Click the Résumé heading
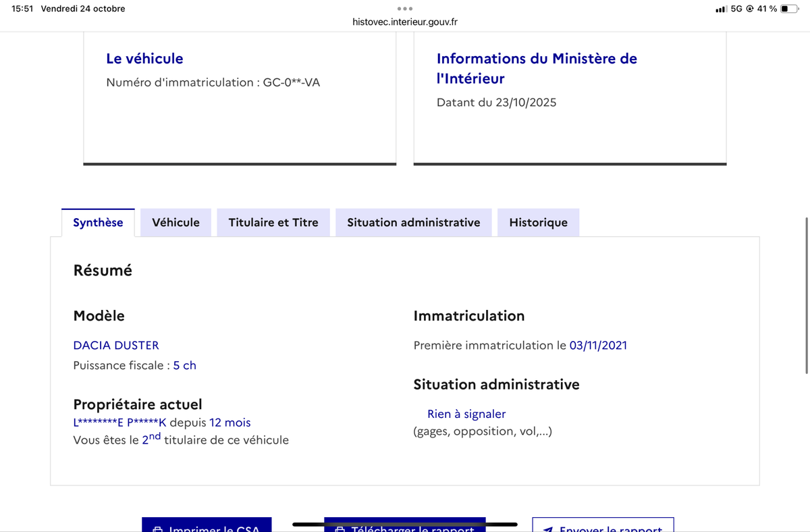This screenshot has width=810, height=532. [x=103, y=270]
